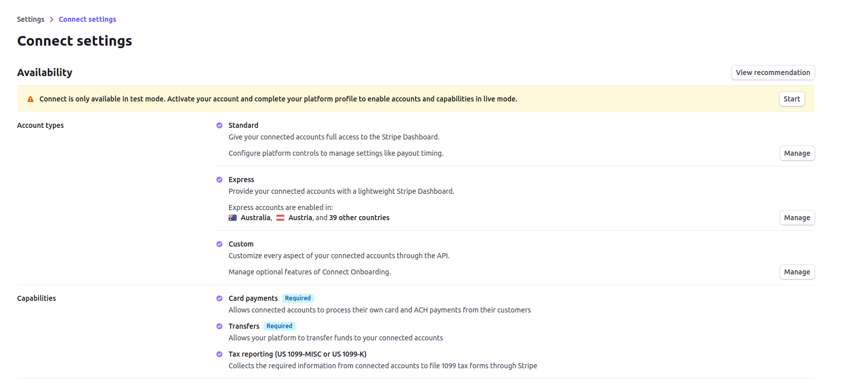Click the Required badge next to Transfers
Screen dimensions: 868x383
coord(279,326)
